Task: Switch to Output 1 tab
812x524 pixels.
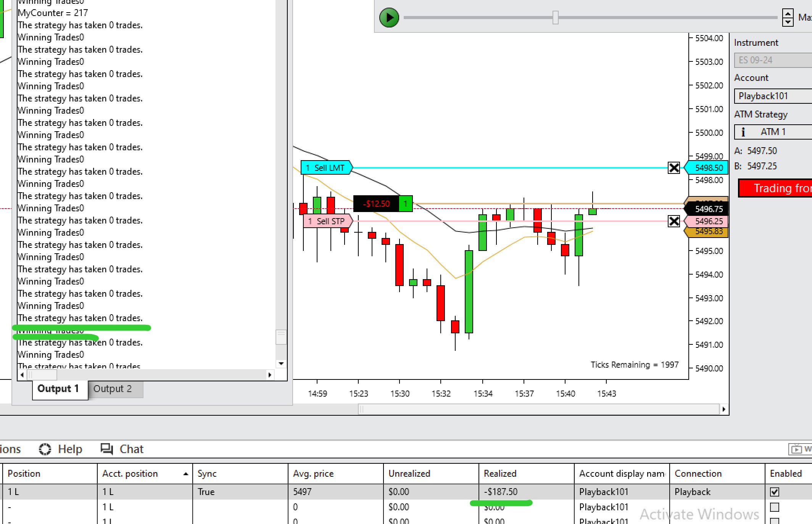Action: click(x=58, y=389)
